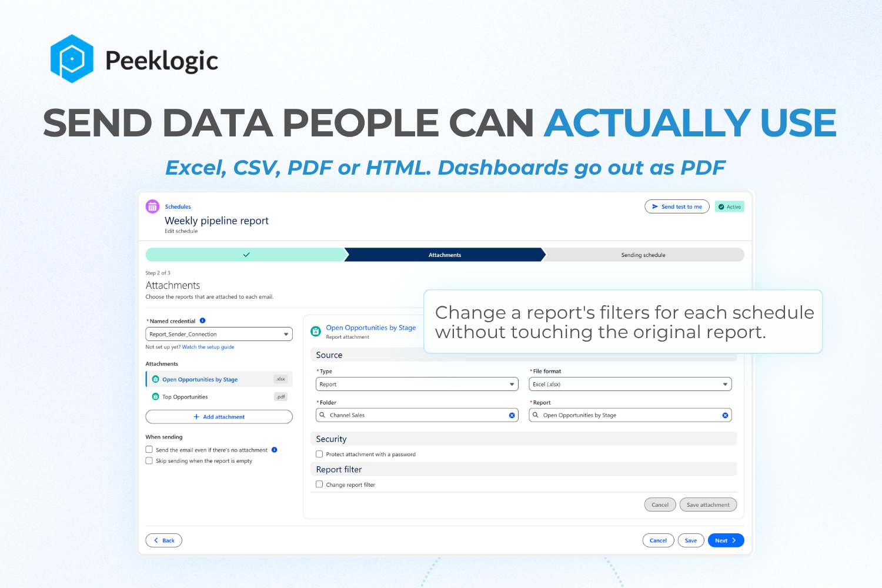Viewport: 882px width, 588px height.
Task: Click the Weekly pipeline report title
Action: click(216, 220)
